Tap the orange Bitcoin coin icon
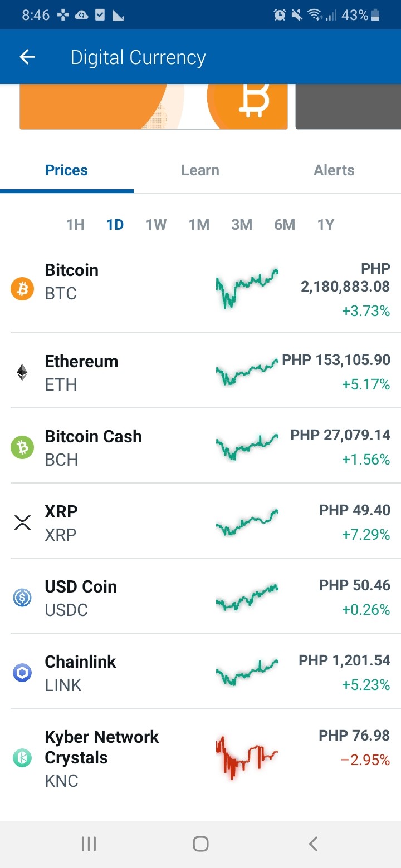The image size is (401, 868). click(x=22, y=289)
